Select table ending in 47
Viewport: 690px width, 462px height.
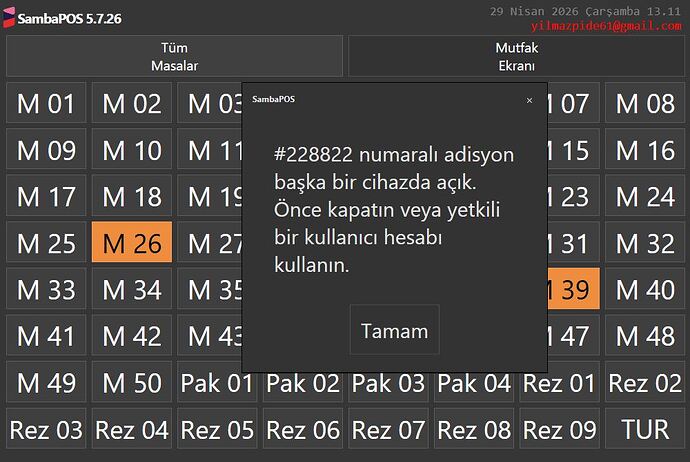point(573,336)
